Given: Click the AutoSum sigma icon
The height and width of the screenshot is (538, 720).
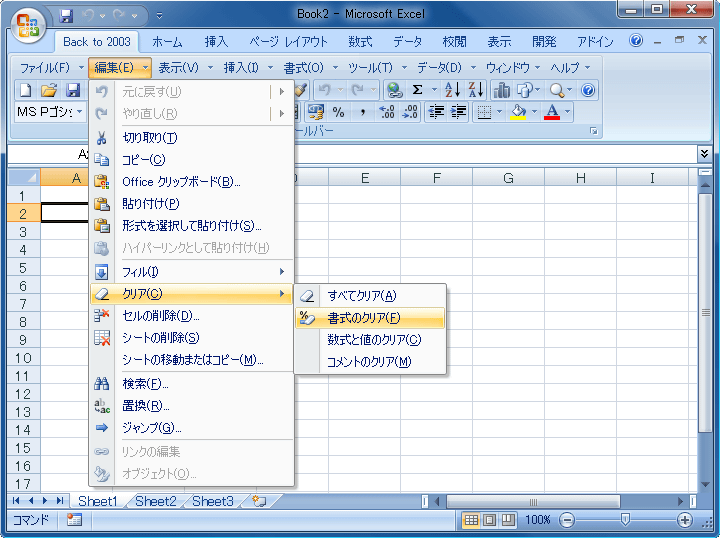Looking at the screenshot, I should (417, 90).
